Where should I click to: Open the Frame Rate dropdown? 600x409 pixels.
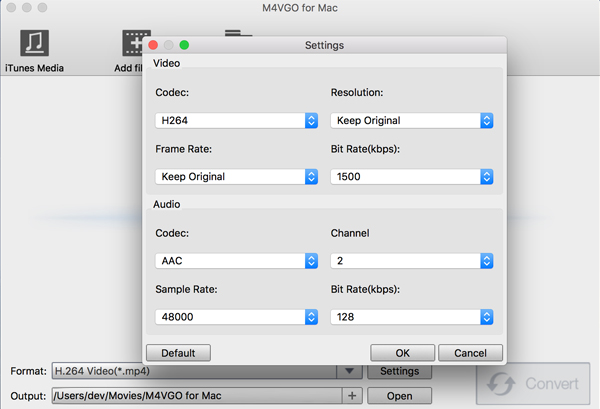coord(236,177)
